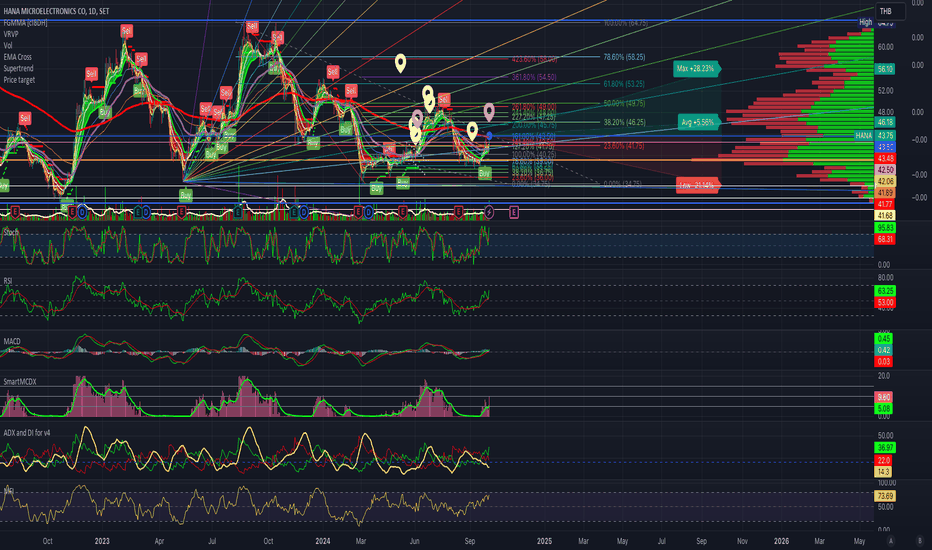
Task: Click the purple upcoming earnings E marker
Action: pos(514,212)
